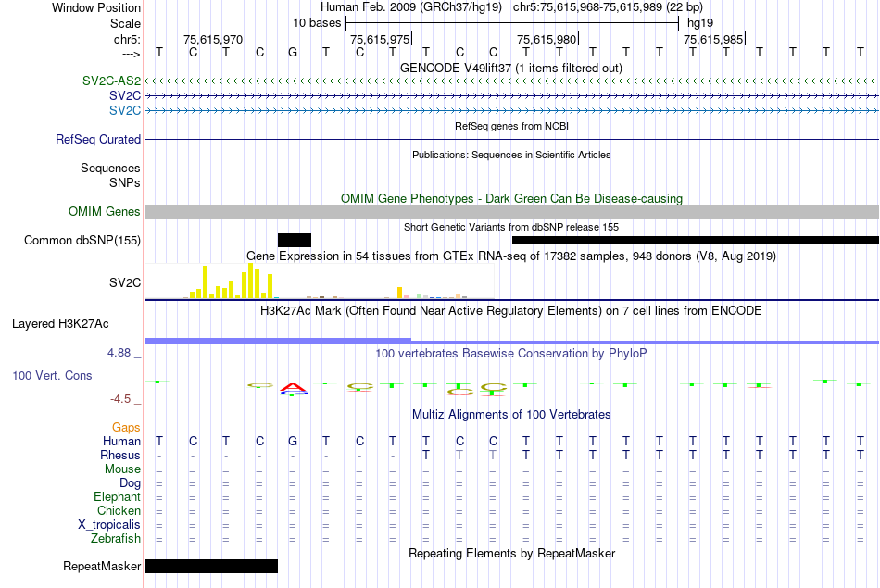The image size is (880, 588).
Task: Click the Dog species row label
Action: tap(130, 483)
